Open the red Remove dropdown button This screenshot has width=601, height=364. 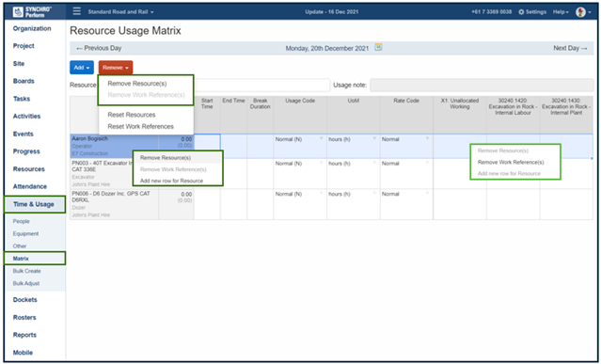click(116, 68)
